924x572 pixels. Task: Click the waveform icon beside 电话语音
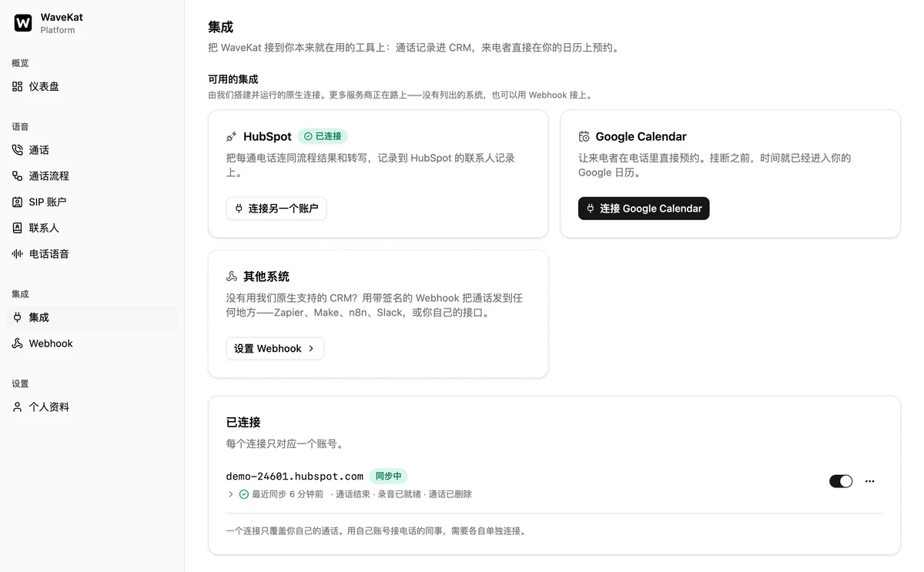pos(17,254)
